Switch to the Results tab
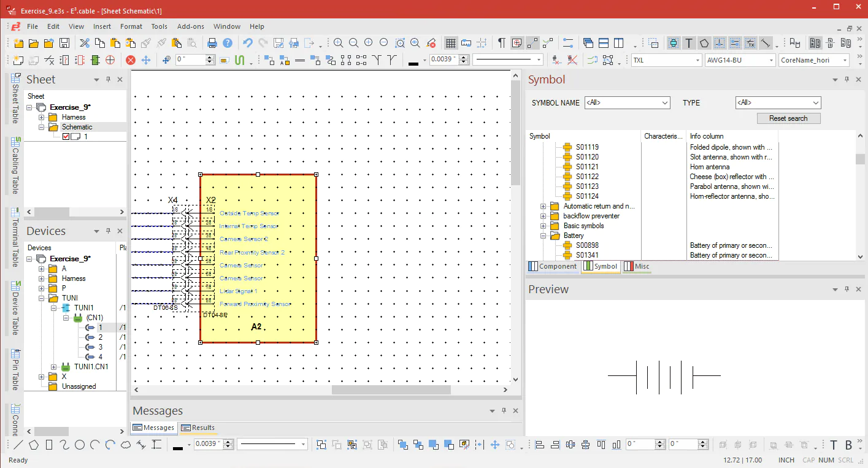Image resolution: width=868 pixels, height=468 pixels. pyautogui.click(x=198, y=428)
